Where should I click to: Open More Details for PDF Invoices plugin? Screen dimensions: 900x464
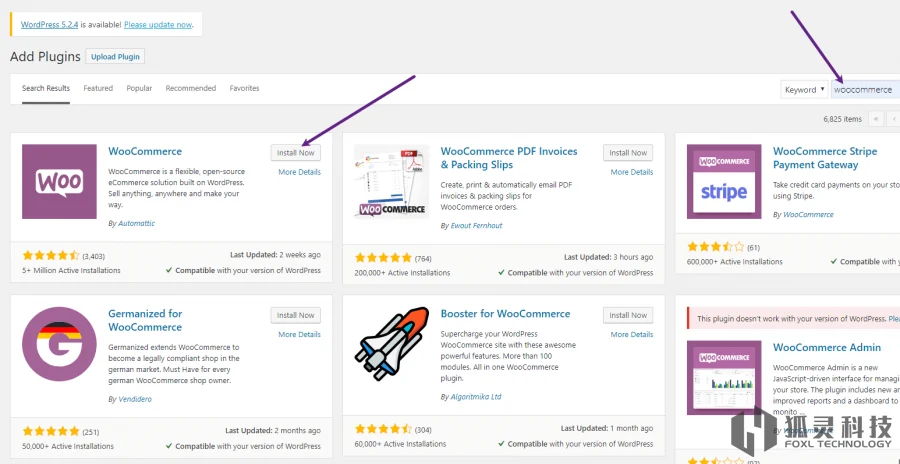[x=632, y=172]
